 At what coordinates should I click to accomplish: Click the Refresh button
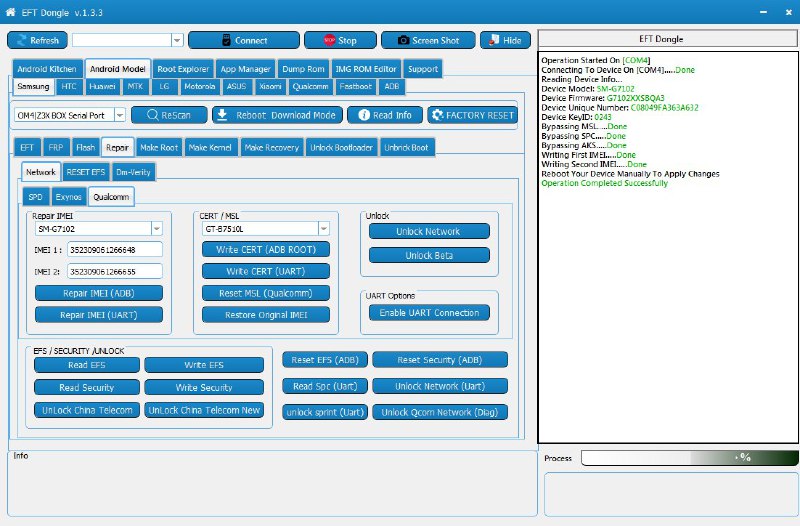37,40
